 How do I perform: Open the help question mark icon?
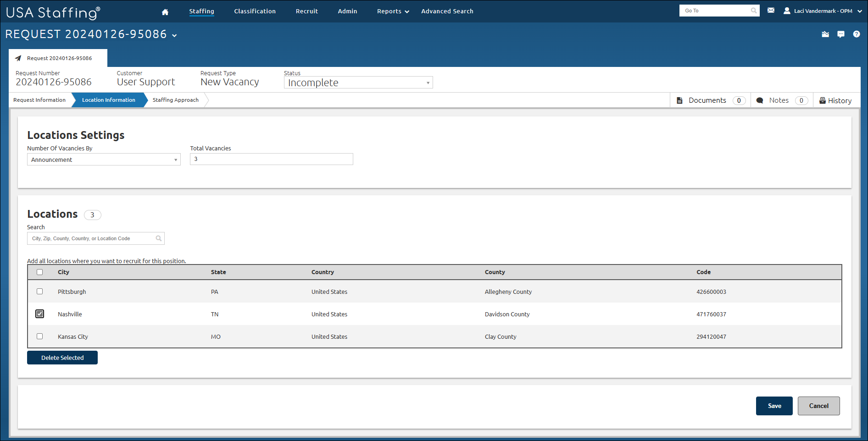point(856,34)
